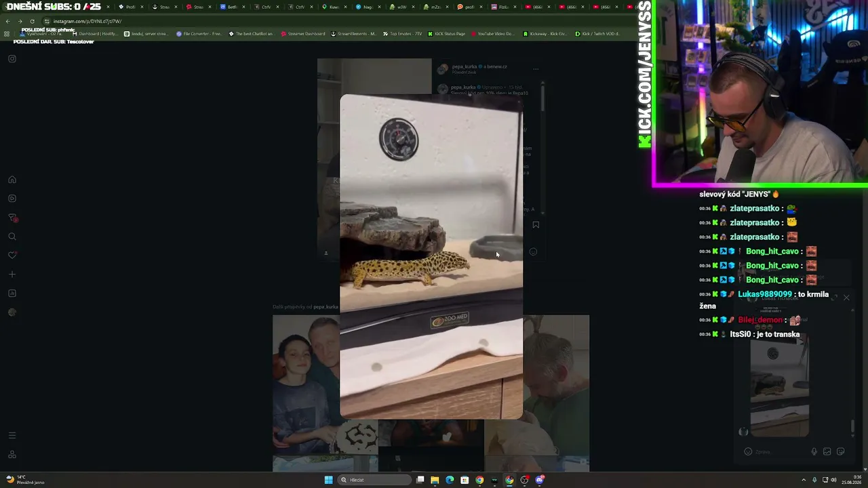Open StreamElements bookmark
This screenshot has width=868, height=488.
pos(353,34)
